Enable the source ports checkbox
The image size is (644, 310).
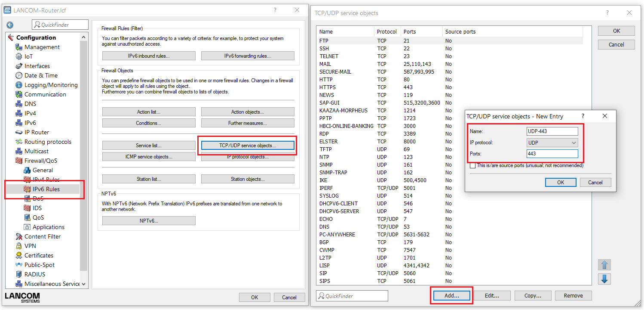473,166
